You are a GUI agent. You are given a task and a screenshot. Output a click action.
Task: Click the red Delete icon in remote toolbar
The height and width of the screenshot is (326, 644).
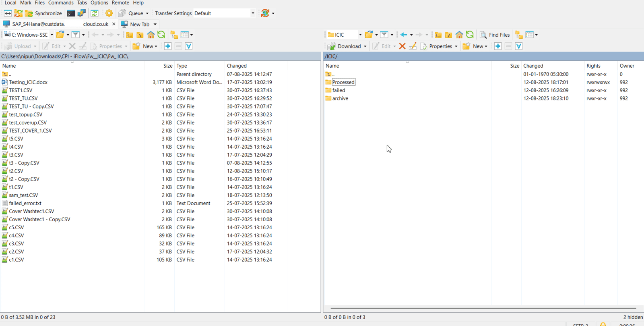[402, 46]
